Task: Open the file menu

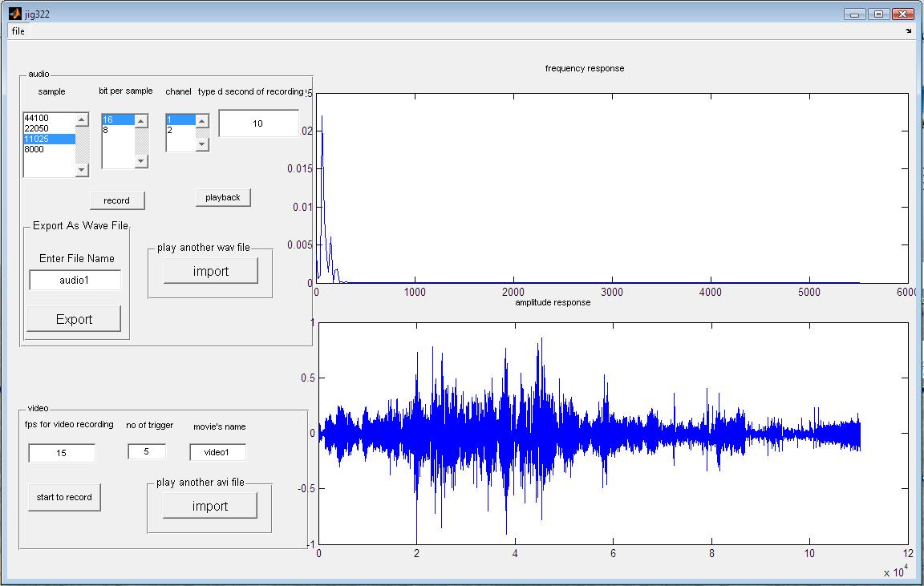Action: coord(18,31)
